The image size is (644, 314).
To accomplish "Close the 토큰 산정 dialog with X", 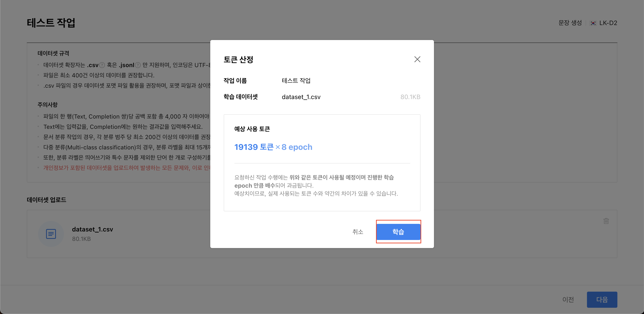I will pos(417,59).
